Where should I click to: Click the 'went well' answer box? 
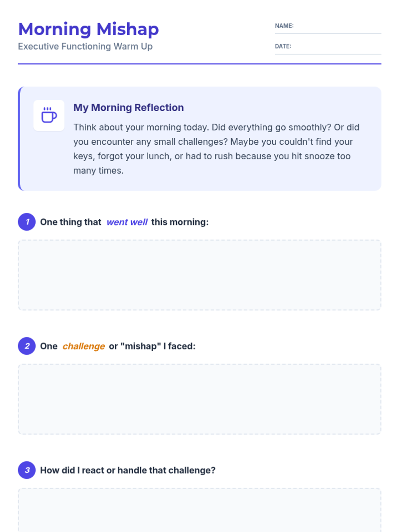click(x=199, y=275)
